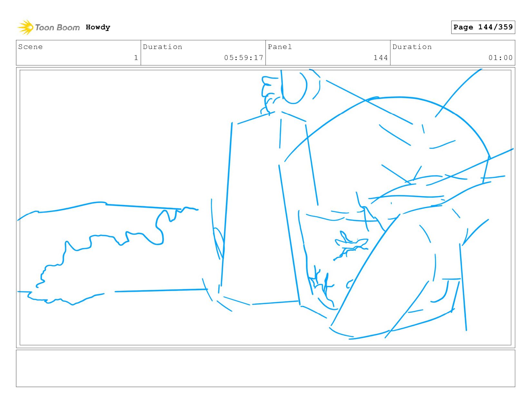532x411 pixels.
Task: Click the empty notes box below panel
Action: point(265,368)
